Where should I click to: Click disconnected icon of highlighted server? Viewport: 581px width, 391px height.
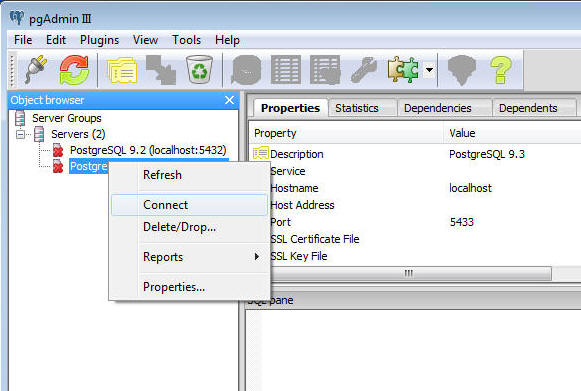point(57,166)
